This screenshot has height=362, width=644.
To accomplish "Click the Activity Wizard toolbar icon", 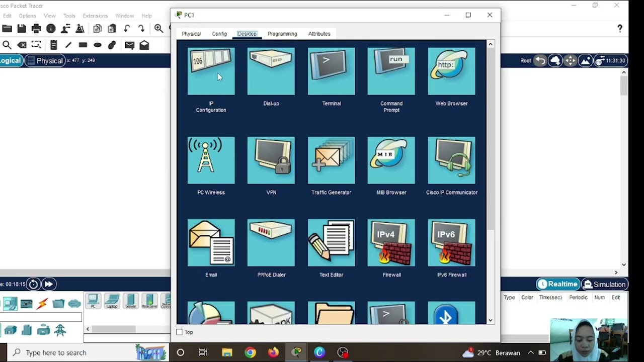I will pyautogui.click(x=65, y=29).
